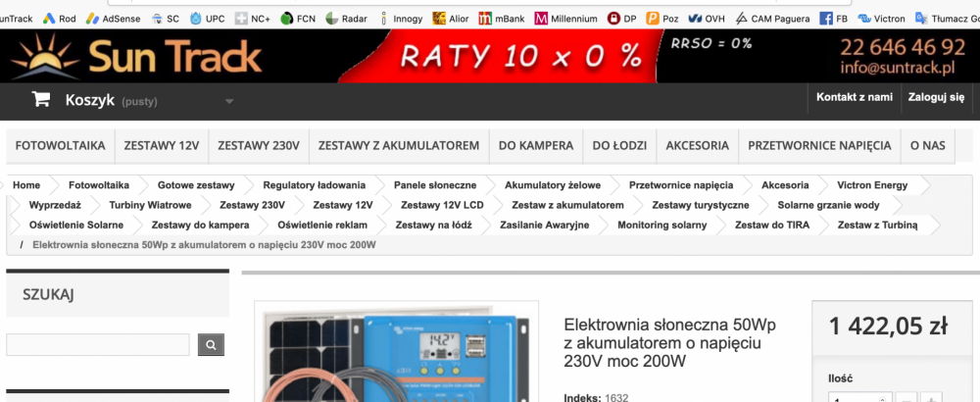The image size is (980, 402).
Task: Go to Home breadcrumb
Action: coord(26,185)
